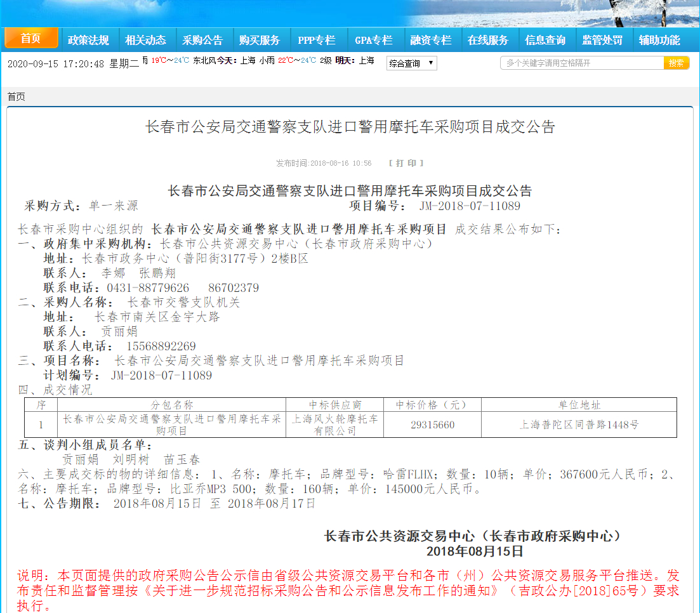View the 监管处罚 section

click(604, 39)
